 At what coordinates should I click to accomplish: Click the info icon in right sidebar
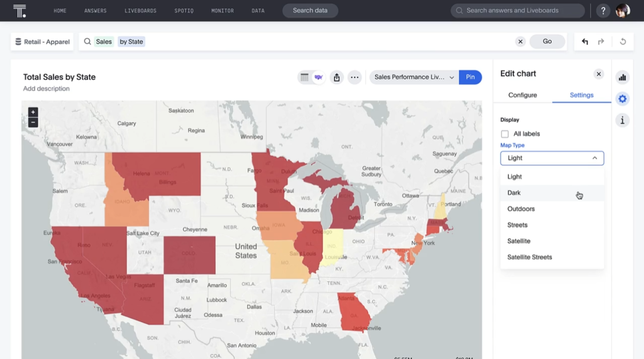click(622, 120)
